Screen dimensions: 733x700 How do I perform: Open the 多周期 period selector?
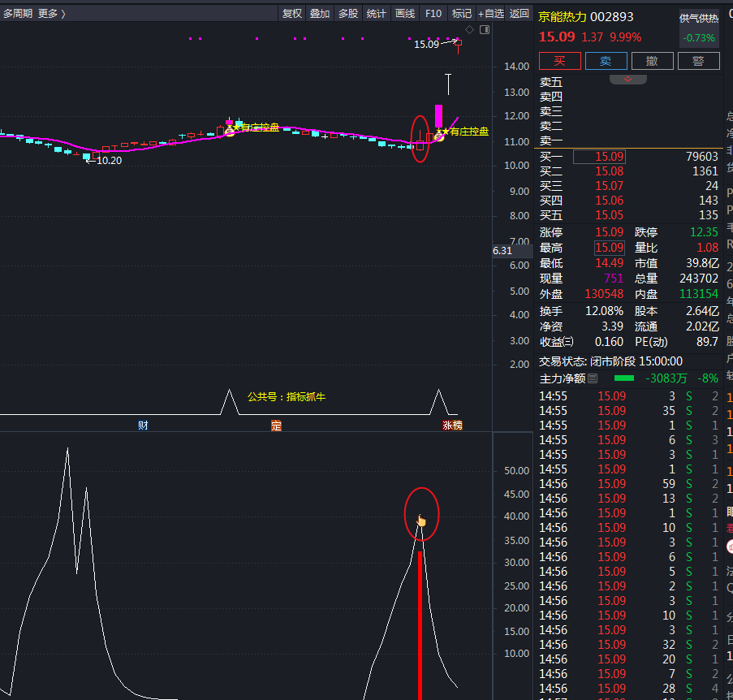point(18,14)
